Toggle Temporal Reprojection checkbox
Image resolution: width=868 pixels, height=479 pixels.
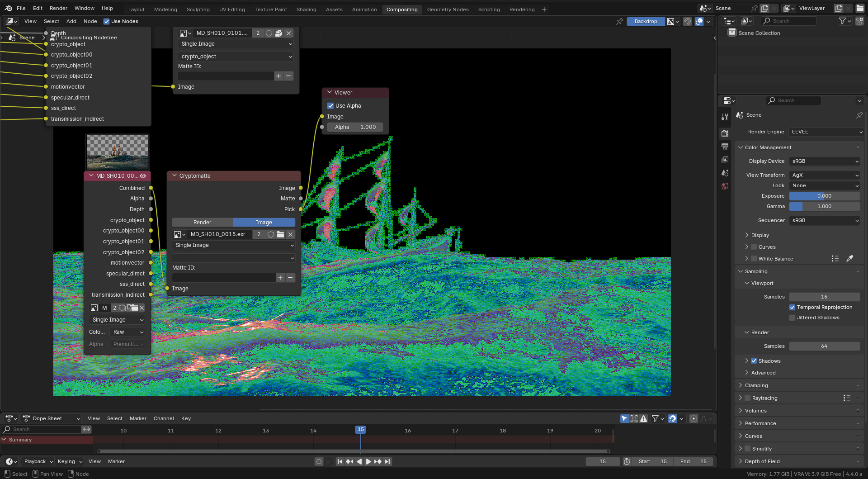(792, 307)
